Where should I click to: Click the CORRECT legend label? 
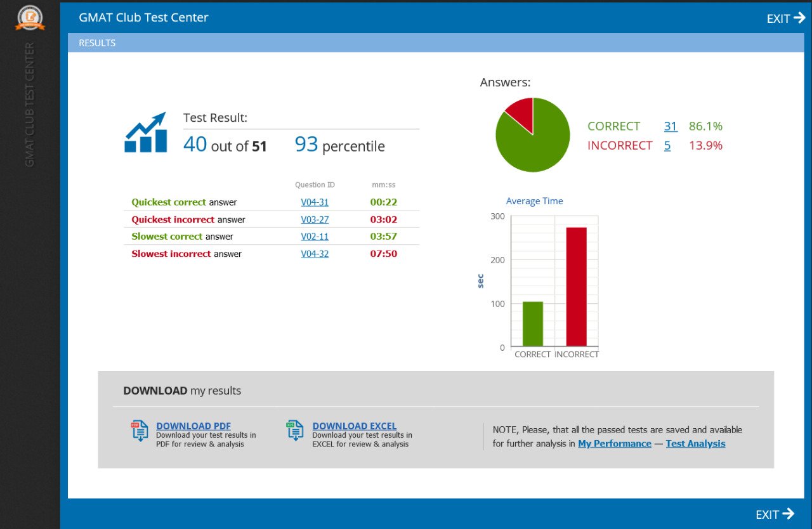pyautogui.click(x=614, y=126)
